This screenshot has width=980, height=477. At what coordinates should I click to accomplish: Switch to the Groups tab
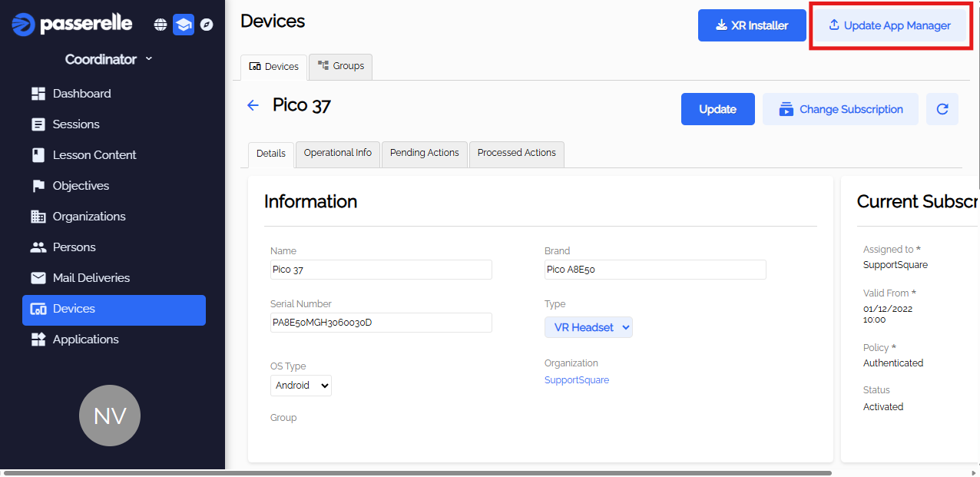[x=340, y=67]
